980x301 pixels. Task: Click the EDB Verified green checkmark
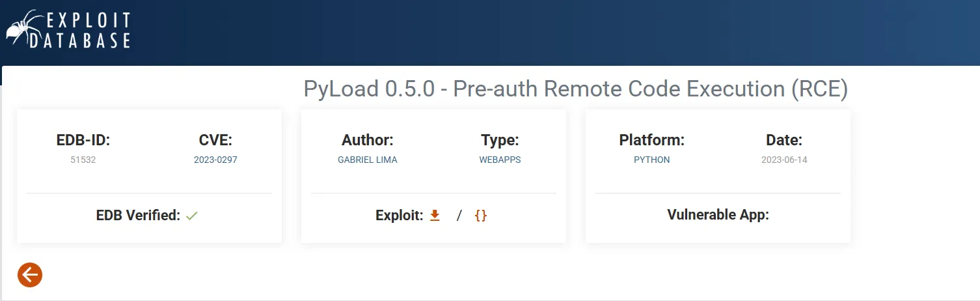191,215
